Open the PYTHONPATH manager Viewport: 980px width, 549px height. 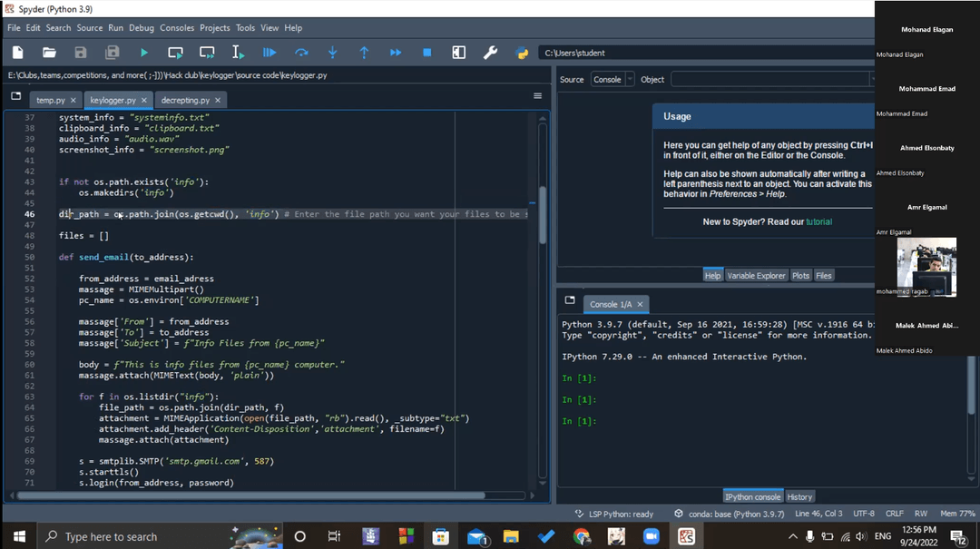tap(522, 53)
